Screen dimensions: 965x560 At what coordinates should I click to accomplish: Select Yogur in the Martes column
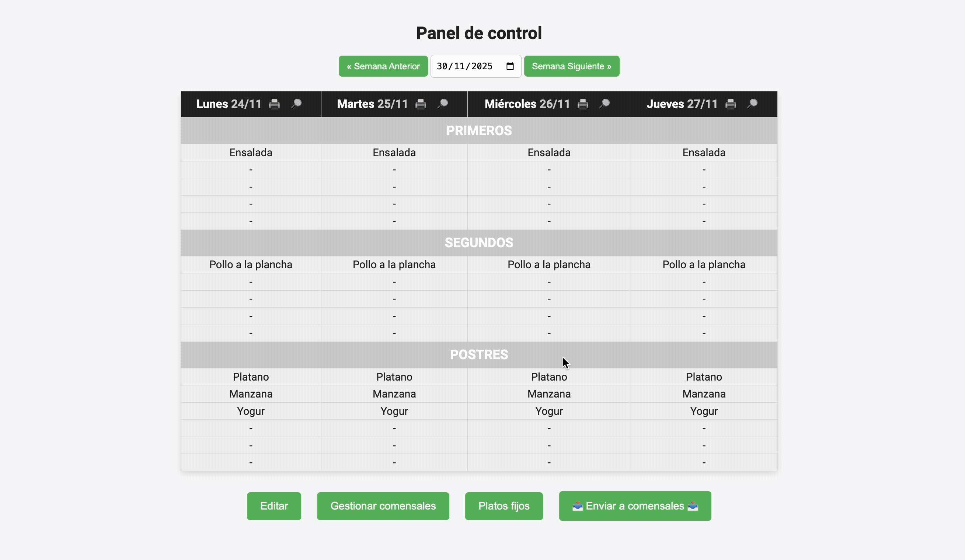point(394,411)
